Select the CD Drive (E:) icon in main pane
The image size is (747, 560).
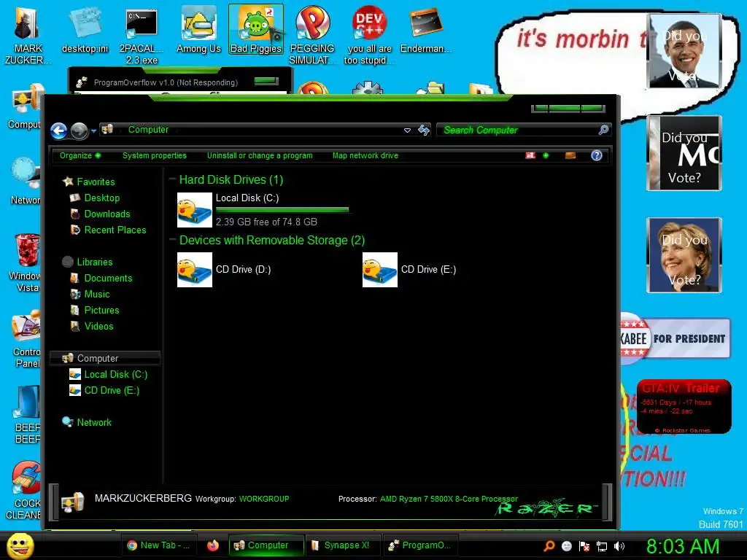[379, 270]
